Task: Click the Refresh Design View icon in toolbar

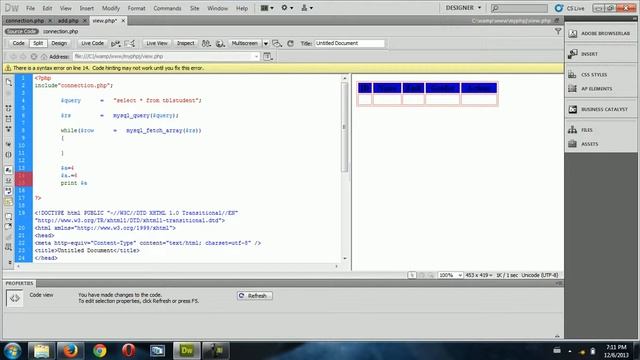Action: (290, 43)
